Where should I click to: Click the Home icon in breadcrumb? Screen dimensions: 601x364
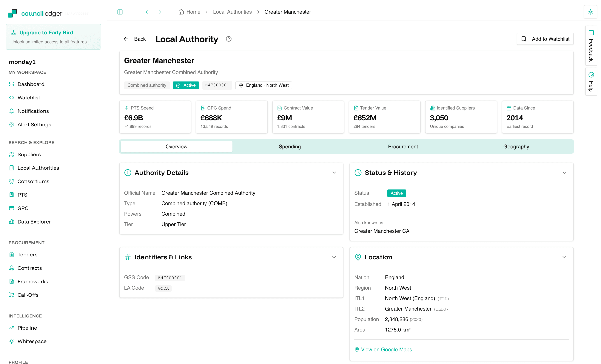click(x=181, y=12)
